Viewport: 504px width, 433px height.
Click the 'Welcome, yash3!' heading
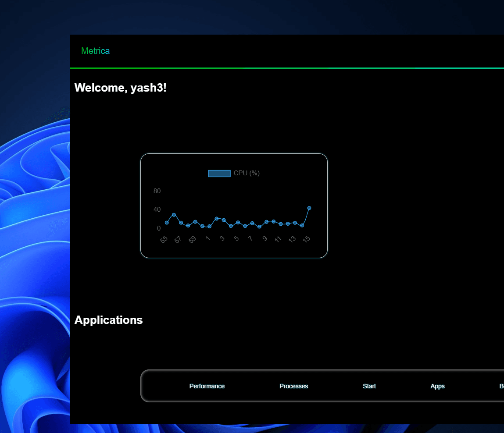point(121,87)
